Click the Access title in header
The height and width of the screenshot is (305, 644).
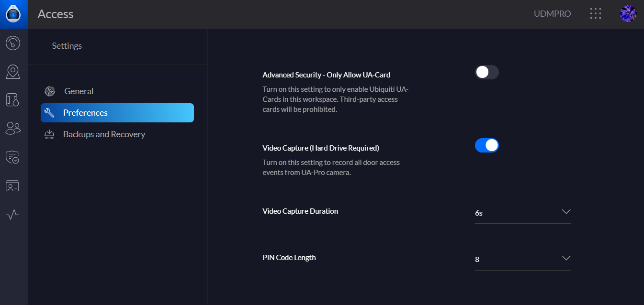pos(56,14)
